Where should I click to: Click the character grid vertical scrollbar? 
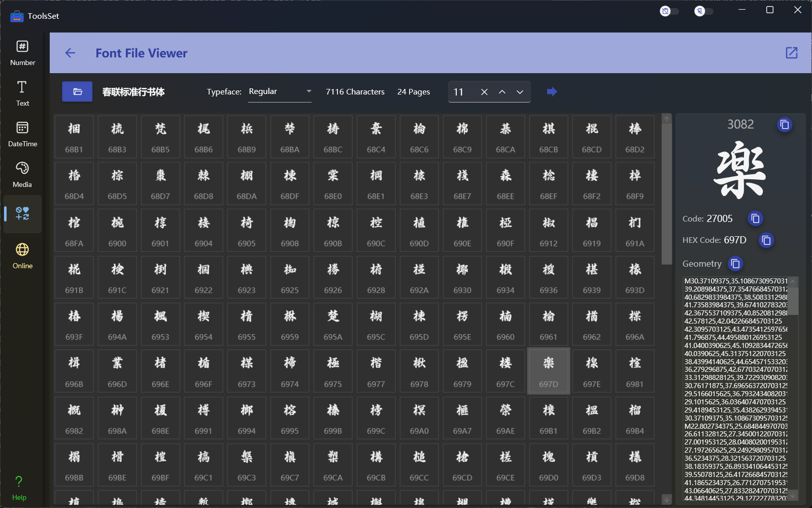tap(666, 203)
